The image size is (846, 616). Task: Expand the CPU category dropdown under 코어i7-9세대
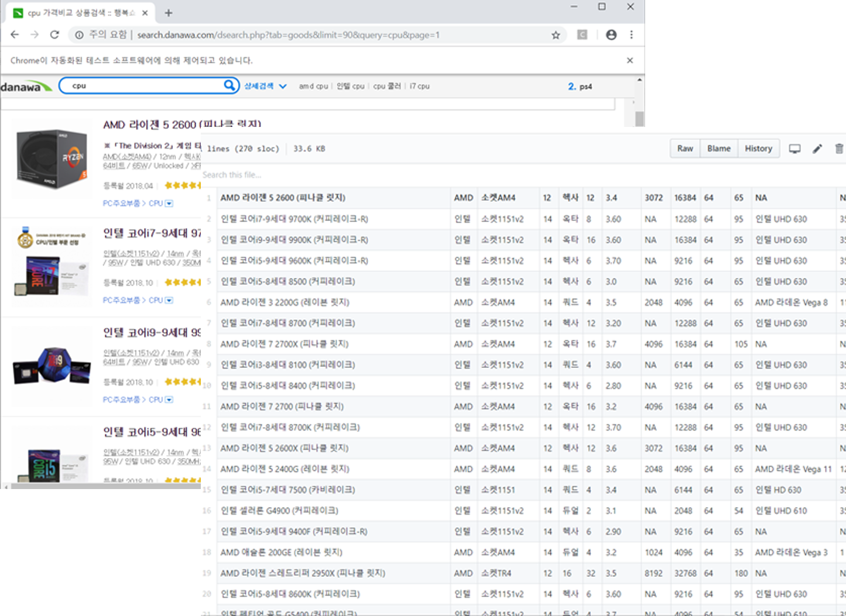coord(169,300)
